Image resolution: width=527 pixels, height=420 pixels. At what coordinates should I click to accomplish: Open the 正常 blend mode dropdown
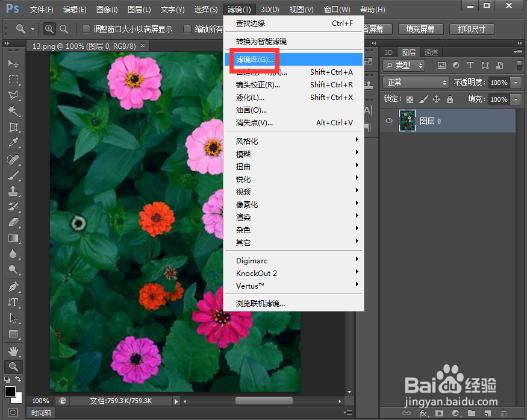coord(416,82)
